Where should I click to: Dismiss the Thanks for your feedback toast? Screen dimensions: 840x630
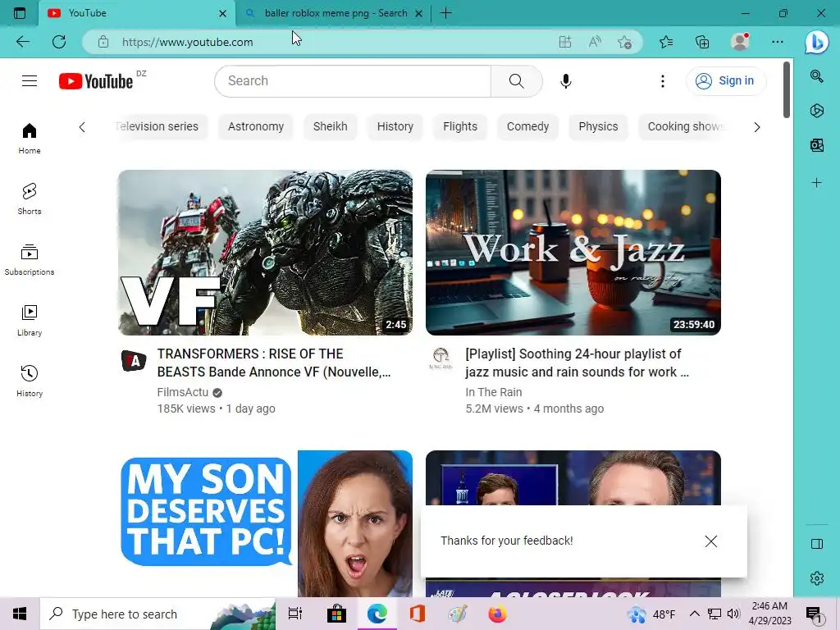[x=711, y=541]
